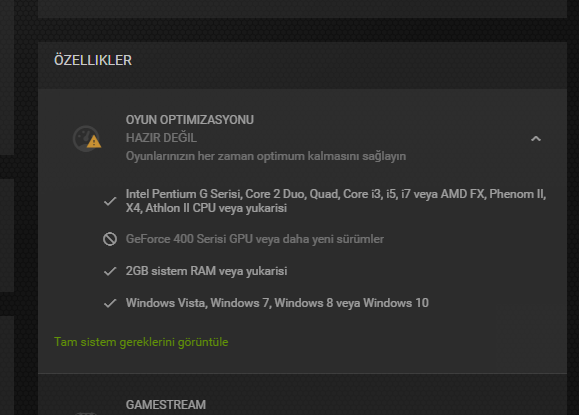Click the GeForce 400 Serisi GPU requirement text
This screenshot has width=579, height=415.
point(255,239)
